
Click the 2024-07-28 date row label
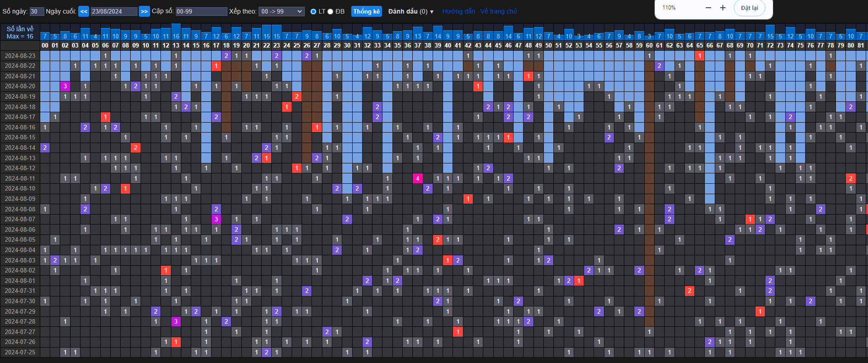[x=20, y=321]
